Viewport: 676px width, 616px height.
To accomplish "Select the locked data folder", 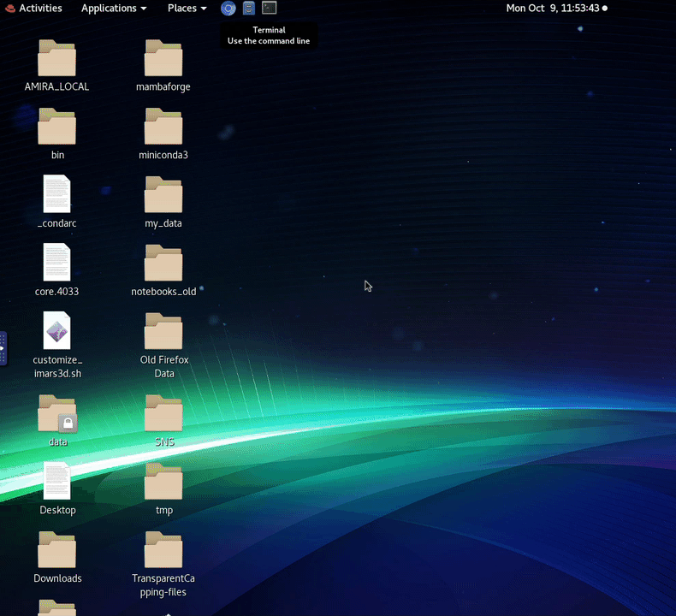I will click(x=57, y=413).
